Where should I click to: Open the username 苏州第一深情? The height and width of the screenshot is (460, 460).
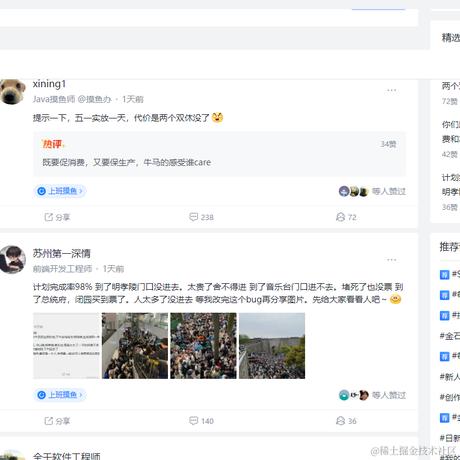pos(62,253)
